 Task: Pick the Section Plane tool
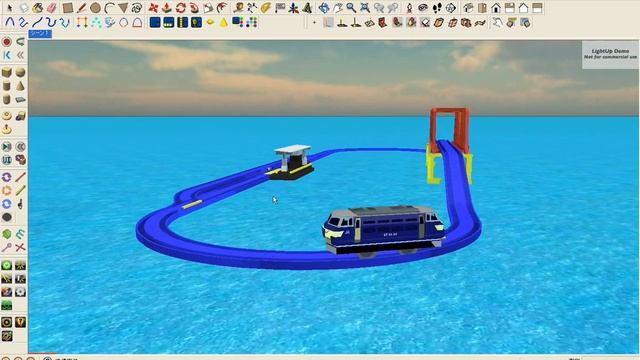coord(451,8)
